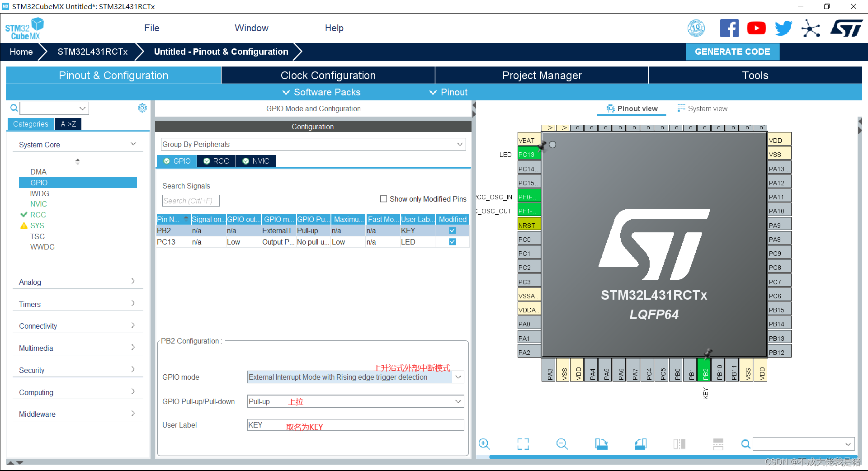Click the peripheral search magnifier icon

tap(14, 108)
